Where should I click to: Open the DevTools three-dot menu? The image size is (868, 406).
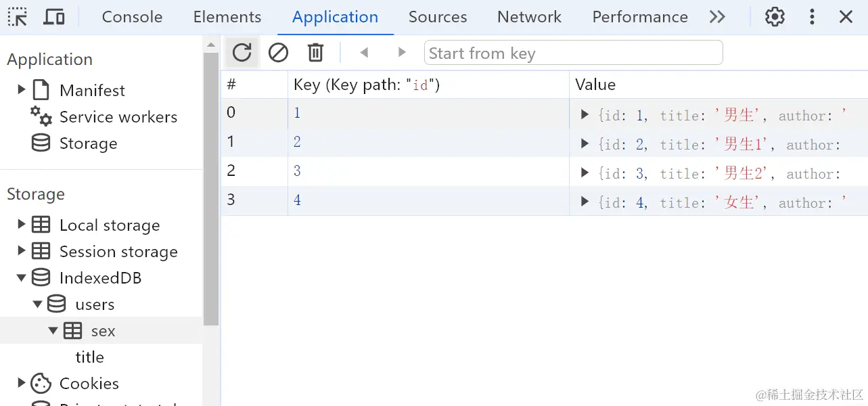(812, 17)
